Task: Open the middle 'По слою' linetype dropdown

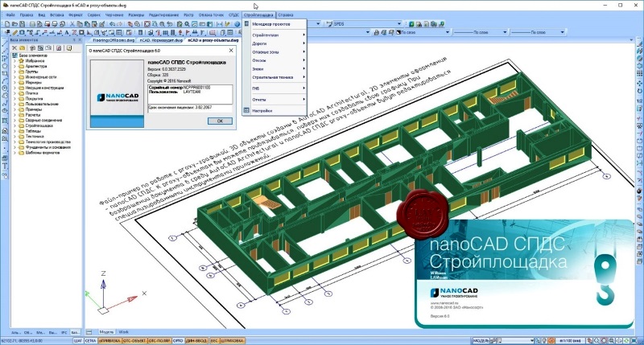Action: coord(505,32)
